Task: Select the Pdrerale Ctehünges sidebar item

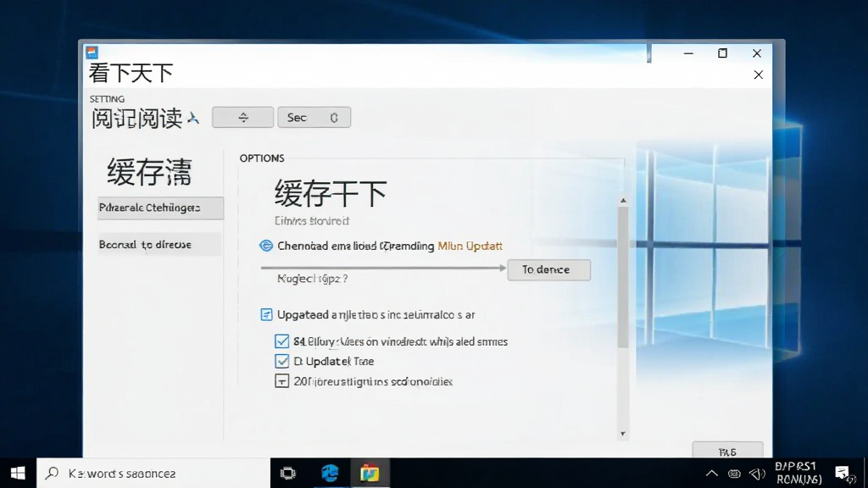Action: point(160,208)
